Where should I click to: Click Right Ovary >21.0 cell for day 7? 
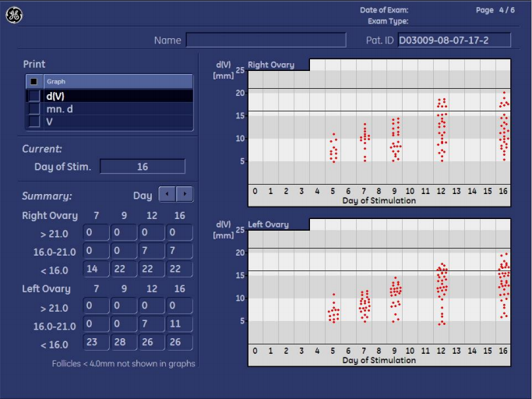(97, 232)
